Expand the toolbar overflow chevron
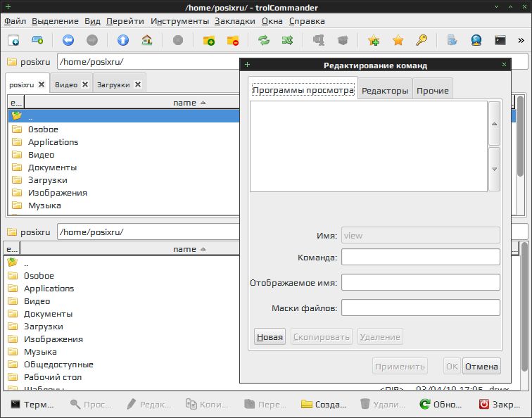This screenshot has width=532, height=418. 521,40
